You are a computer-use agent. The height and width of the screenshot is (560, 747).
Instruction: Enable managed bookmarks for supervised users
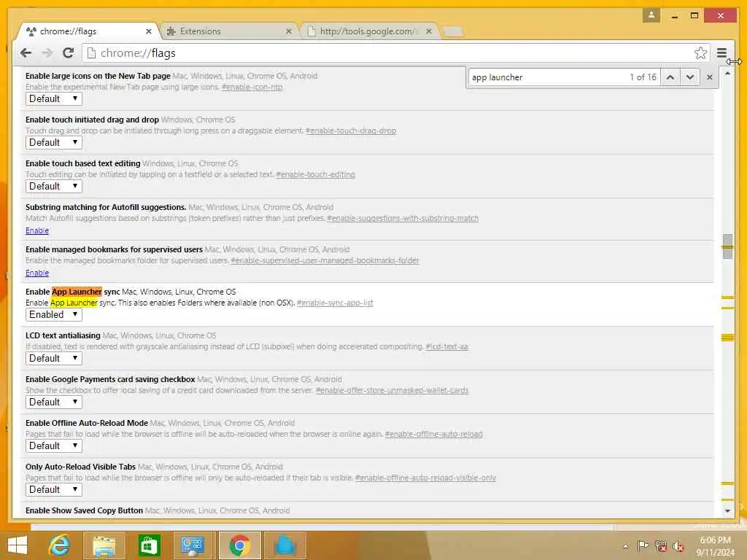[x=37, y=273]
